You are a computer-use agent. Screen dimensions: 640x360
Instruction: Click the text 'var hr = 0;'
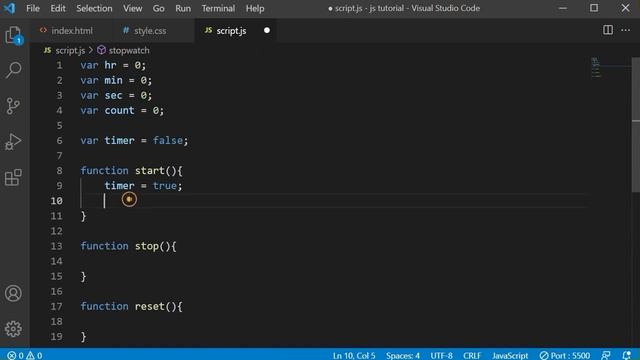(113, 65)
